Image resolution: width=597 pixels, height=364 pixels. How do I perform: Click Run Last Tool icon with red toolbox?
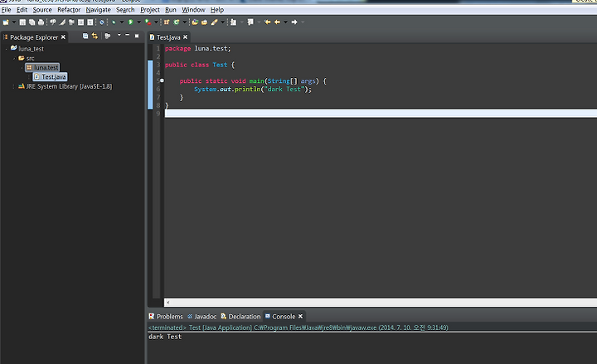point(148,22)
